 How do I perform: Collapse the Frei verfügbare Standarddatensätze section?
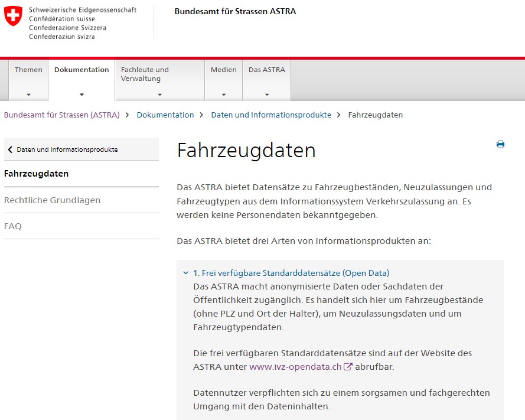(185, 274)
